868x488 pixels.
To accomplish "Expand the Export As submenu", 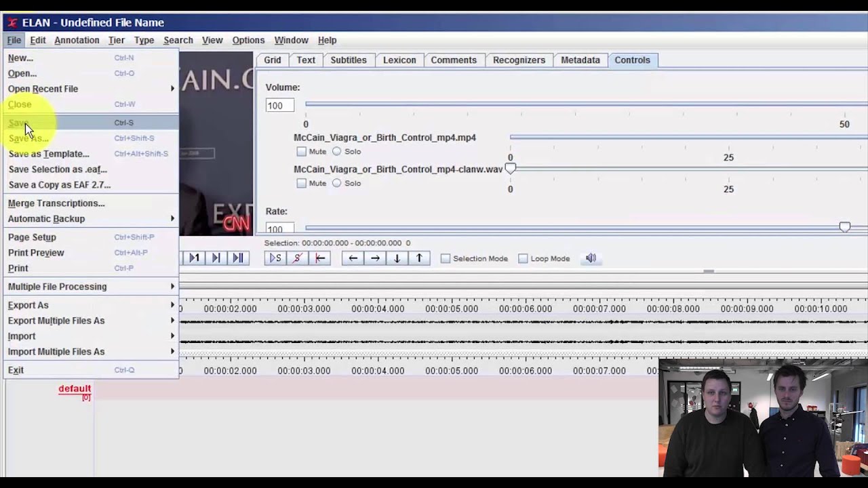I will point(91,305).
